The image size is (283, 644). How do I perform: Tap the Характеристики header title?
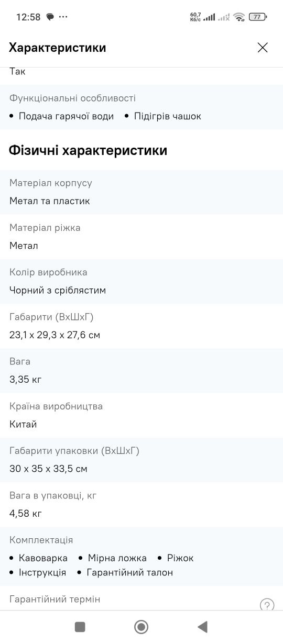click(58, 48)
